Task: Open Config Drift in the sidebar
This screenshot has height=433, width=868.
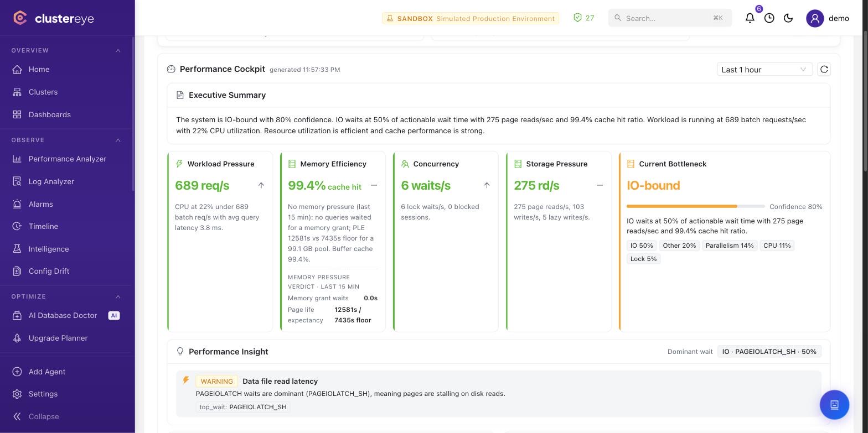Action: coord(66,271)
